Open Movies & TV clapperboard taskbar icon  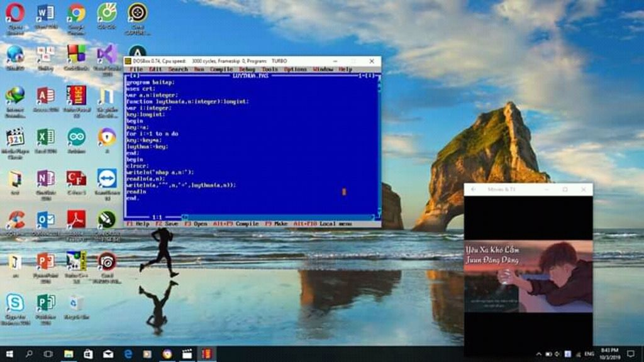187,354
